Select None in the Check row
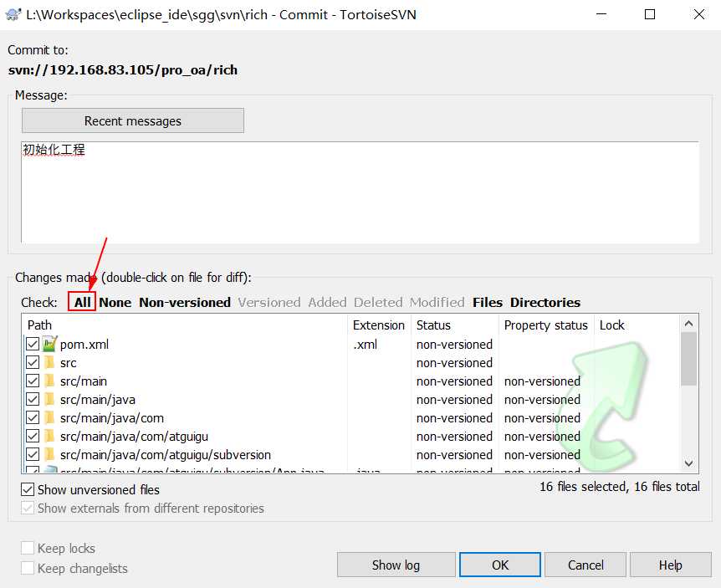Screen dimensions: 721x588 point(115,302)
